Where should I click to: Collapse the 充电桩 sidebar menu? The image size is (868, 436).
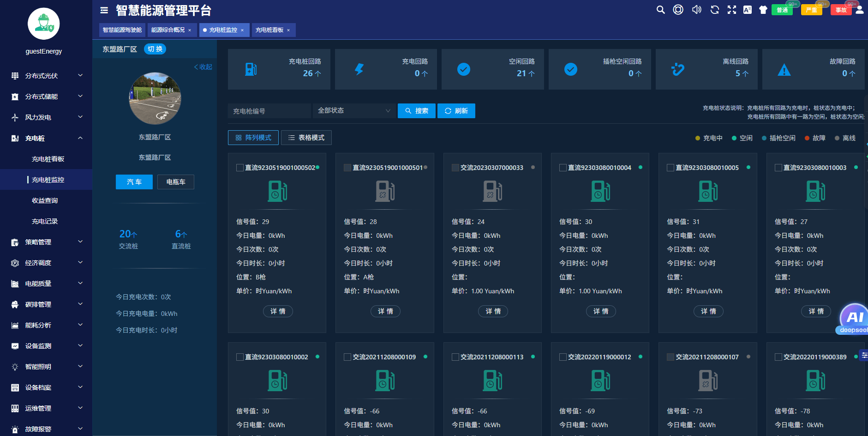[x=46, y=138]
